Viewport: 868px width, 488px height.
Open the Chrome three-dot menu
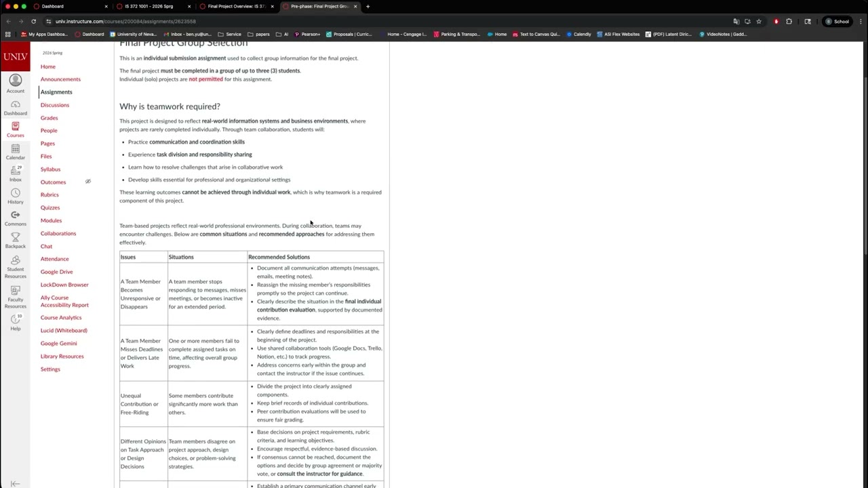[860, 21]
